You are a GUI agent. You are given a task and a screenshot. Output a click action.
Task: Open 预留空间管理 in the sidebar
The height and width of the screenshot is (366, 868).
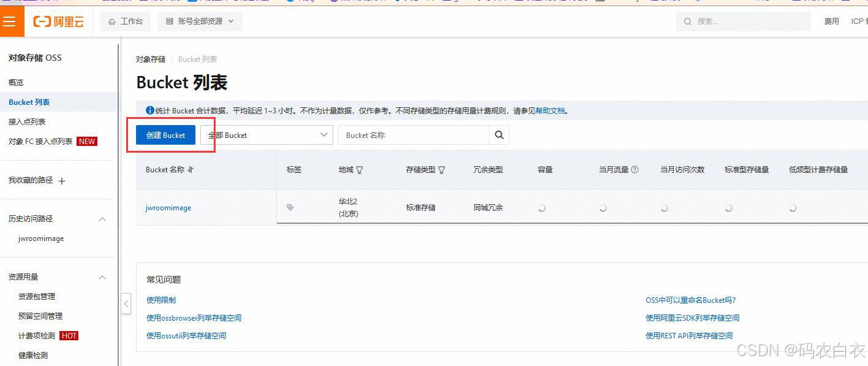coord(40,316)
